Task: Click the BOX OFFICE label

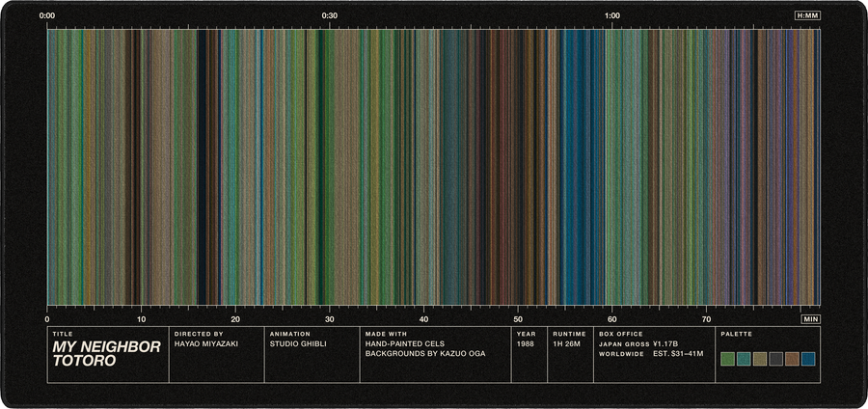Action: click(621, 335)
